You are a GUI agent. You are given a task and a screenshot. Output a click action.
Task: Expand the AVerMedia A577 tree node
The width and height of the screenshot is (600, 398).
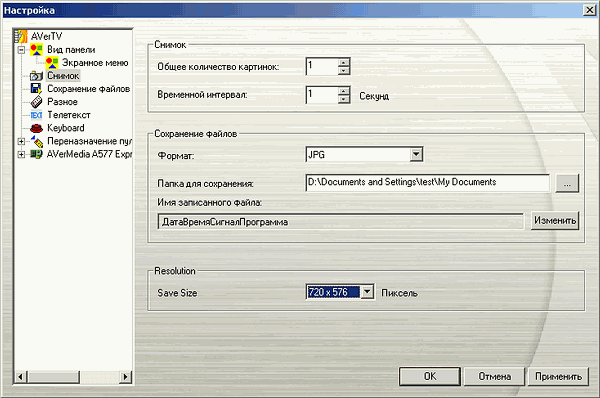21,155
